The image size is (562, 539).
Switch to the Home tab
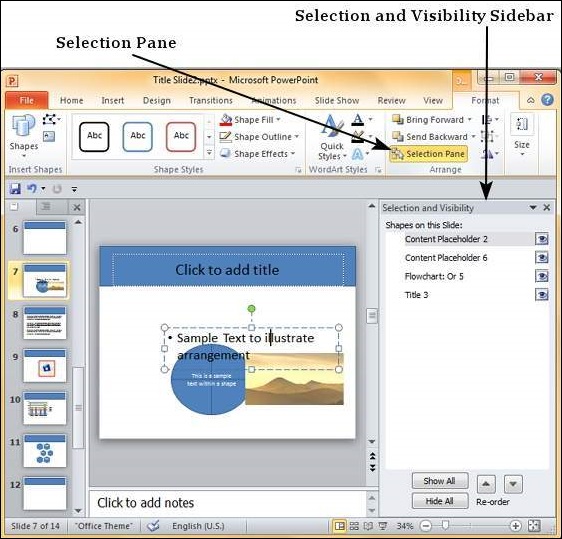pos(71,100)
